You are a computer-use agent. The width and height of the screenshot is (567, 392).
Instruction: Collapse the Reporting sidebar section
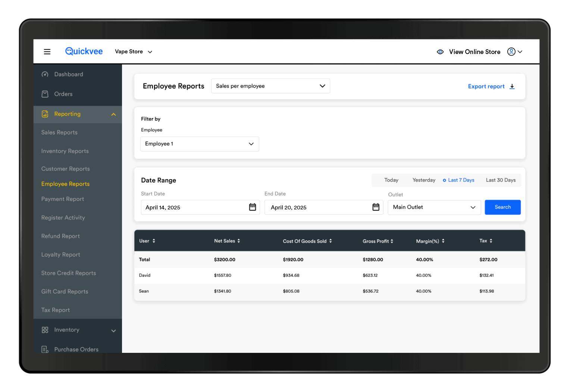tap(113, 114)
